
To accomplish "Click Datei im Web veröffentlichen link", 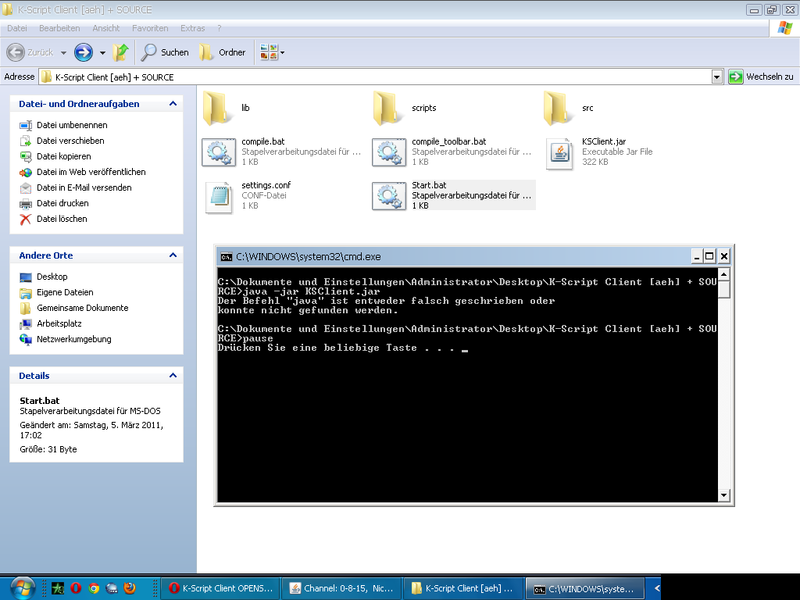I will point(91,172).
